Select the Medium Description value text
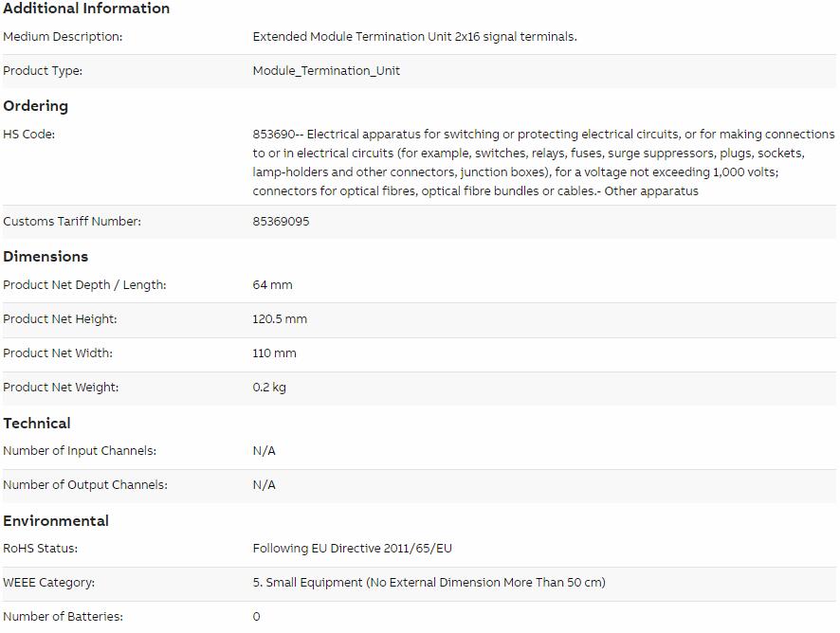The width and height of the screenshot is (840, 633). (414, 36)
